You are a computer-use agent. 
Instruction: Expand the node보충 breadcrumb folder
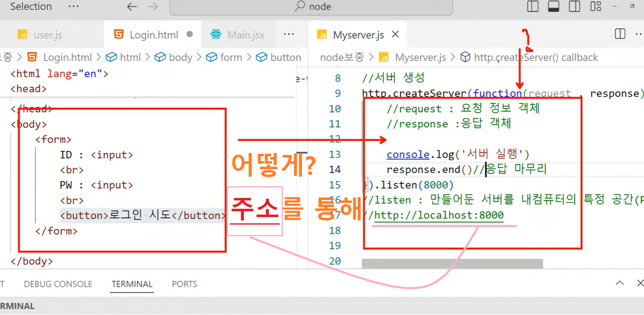(x=342, y=57)
